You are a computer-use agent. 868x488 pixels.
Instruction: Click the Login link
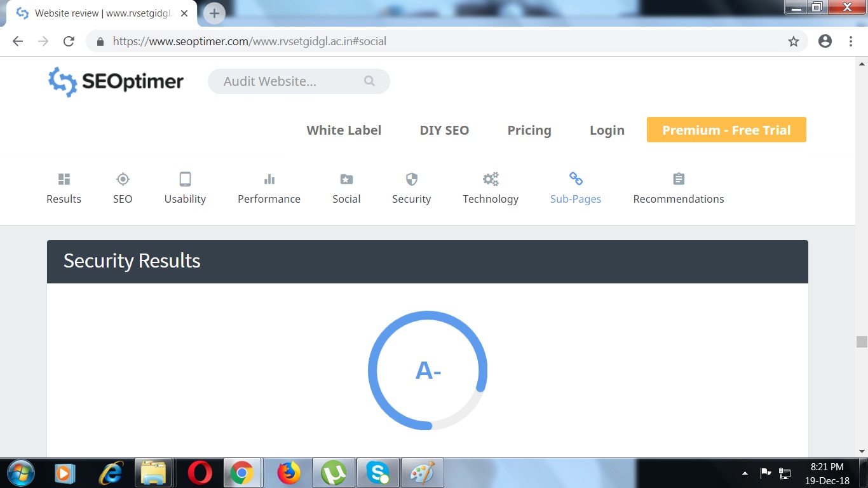tap(607, 130)
